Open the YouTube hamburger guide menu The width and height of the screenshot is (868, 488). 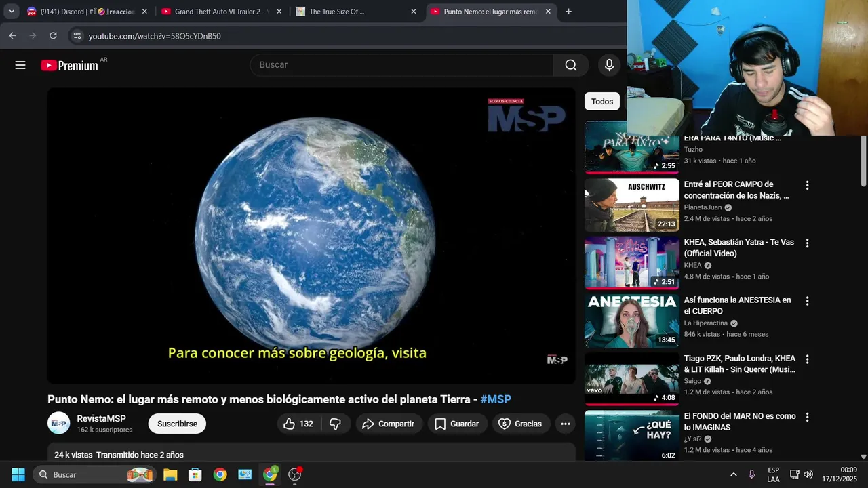coord(20,65)
